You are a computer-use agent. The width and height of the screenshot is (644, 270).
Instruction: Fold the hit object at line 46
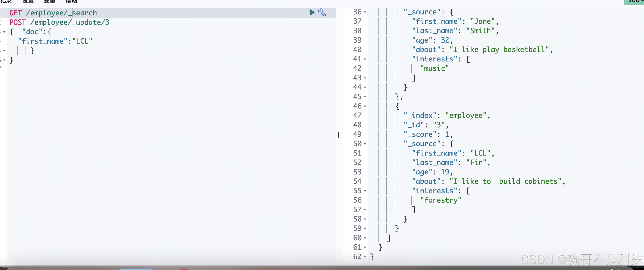(365, 106)
